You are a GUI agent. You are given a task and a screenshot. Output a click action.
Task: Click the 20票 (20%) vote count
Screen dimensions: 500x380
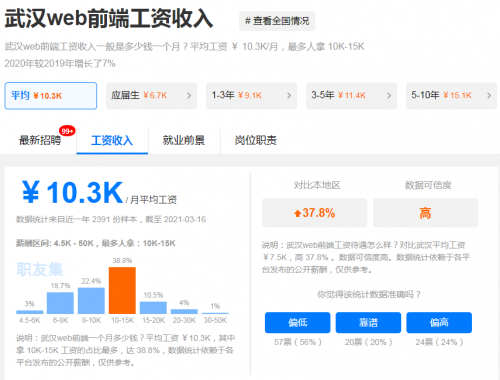(368, 342)
